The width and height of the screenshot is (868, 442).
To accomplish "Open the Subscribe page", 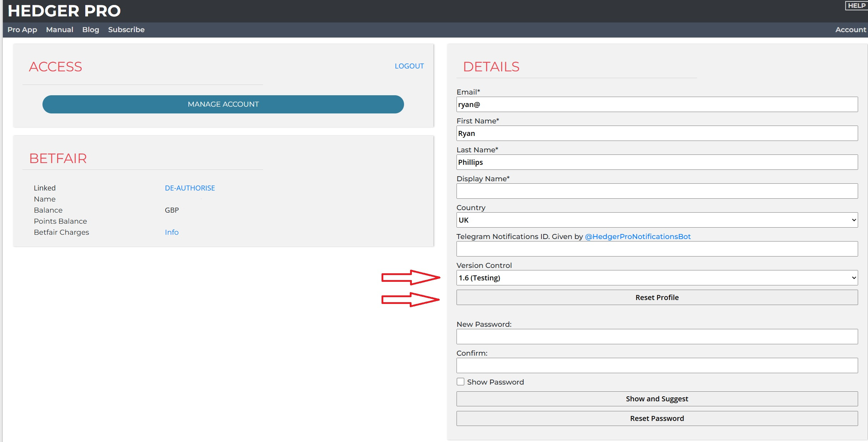I will click(x=126, y=30).
